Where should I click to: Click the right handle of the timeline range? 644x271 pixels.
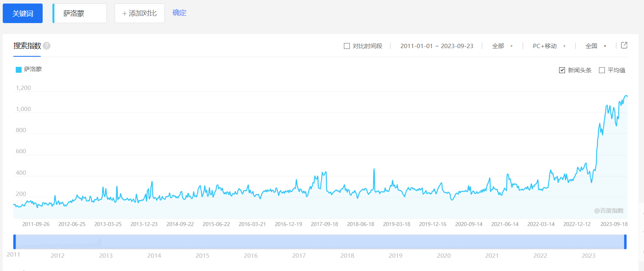click(x=625, y=242)
